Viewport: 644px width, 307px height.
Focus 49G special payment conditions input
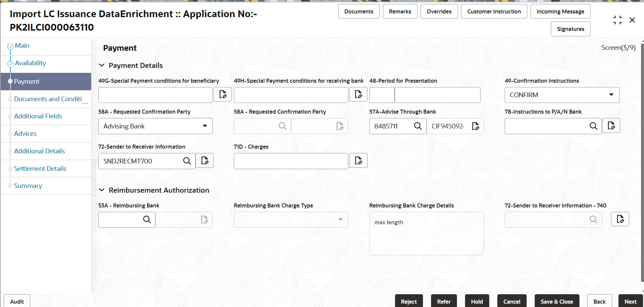coord(155,95)
